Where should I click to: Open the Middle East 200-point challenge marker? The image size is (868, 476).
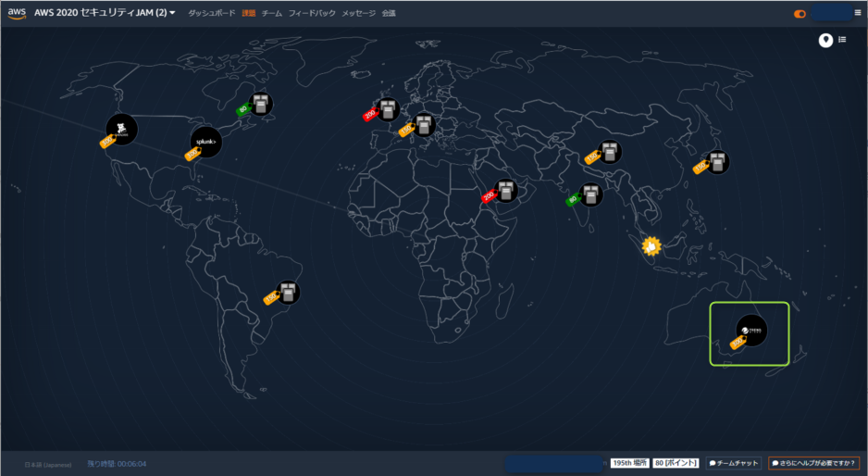(x=505, y=191)
